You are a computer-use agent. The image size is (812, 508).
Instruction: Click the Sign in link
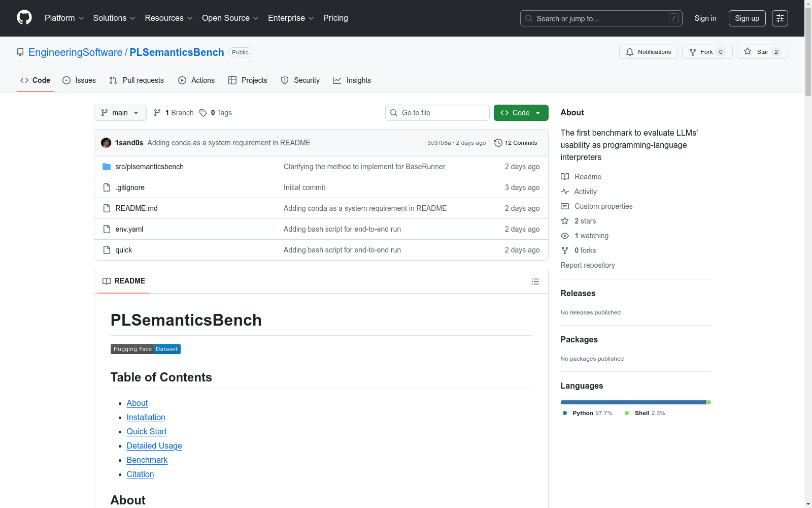(705, 18)
